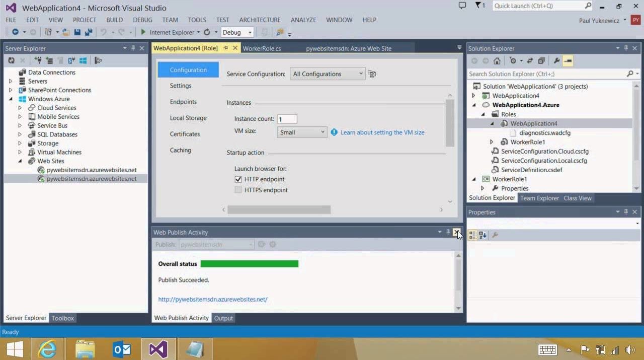The width and height of the screenshot is (644, 360).
Task: Switch to the WorkerRole.cs tab
Action: click(x=262, y=48)
